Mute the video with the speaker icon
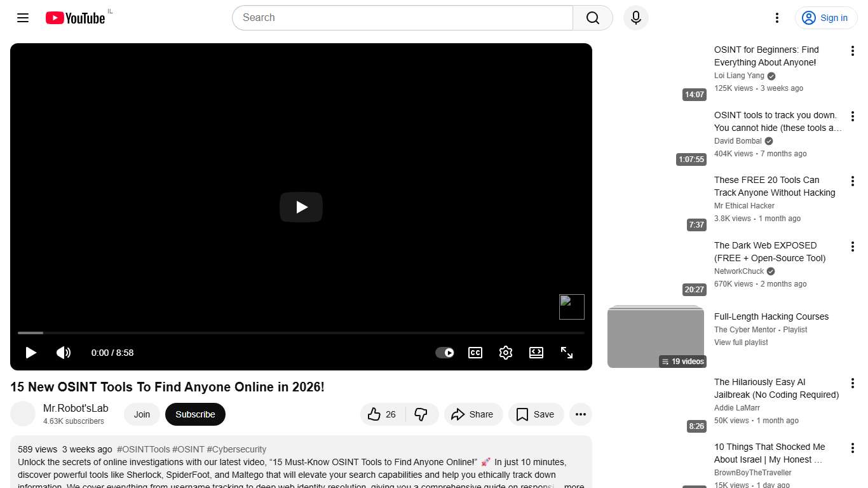 (x=64, y=353)
